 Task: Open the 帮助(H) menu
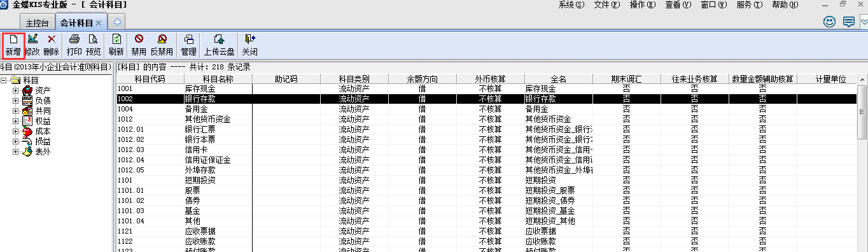tap(785, 5)
